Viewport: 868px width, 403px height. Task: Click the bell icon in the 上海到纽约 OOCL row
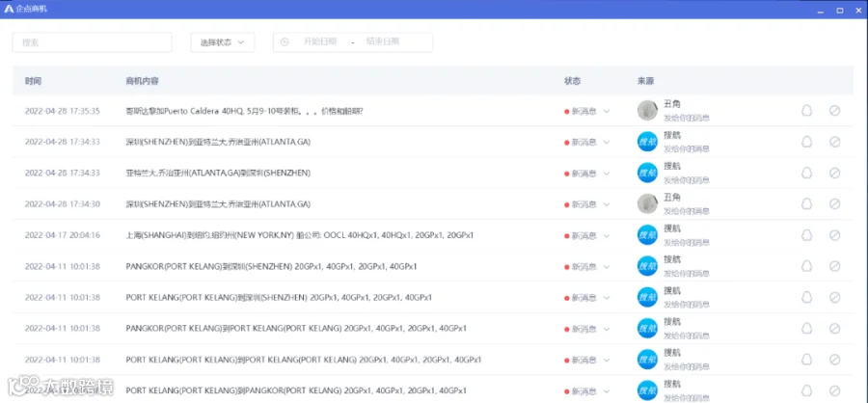(x=806, y=235)
